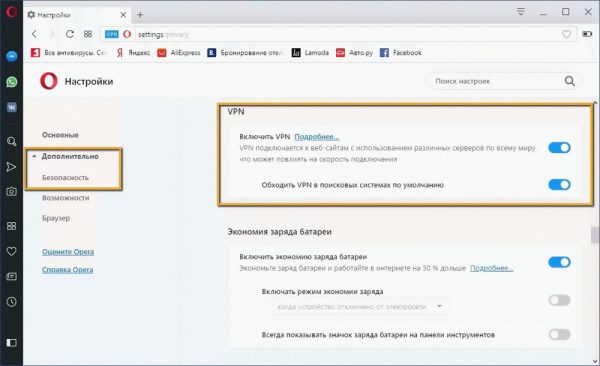
Task: Open the Opera menu logo
Action: [11, 11]
